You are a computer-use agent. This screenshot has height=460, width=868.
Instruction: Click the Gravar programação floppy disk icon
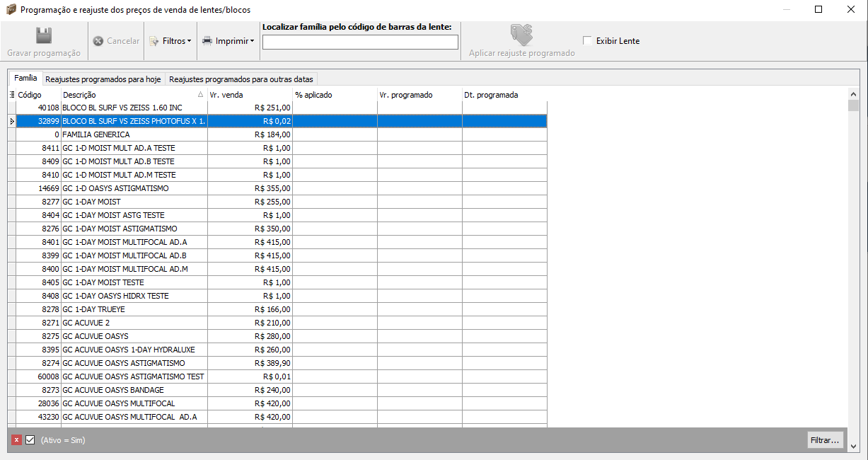tap(44, 37)
